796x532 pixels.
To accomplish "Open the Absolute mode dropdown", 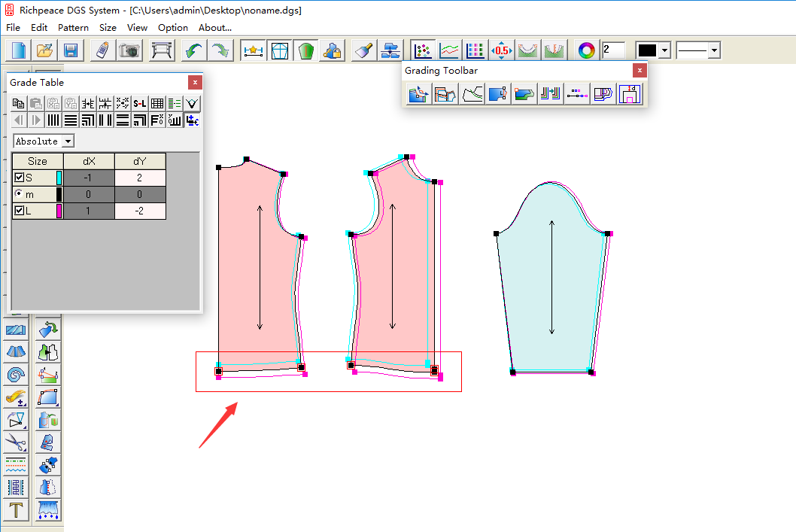I will click(68, 141).
